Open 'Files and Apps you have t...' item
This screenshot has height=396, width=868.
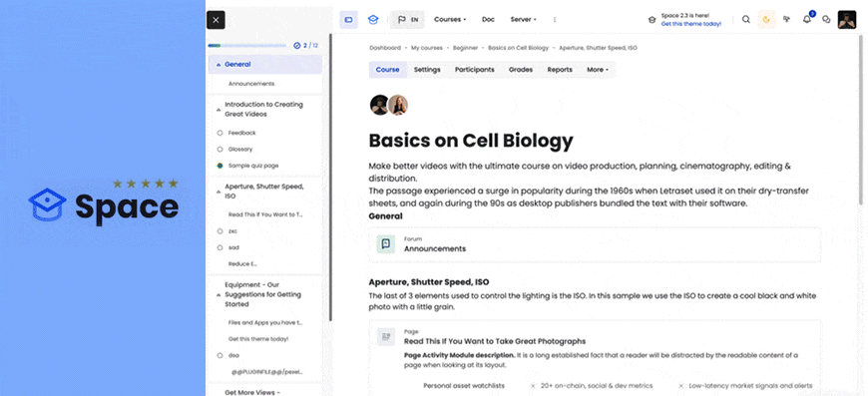point(265,322)
